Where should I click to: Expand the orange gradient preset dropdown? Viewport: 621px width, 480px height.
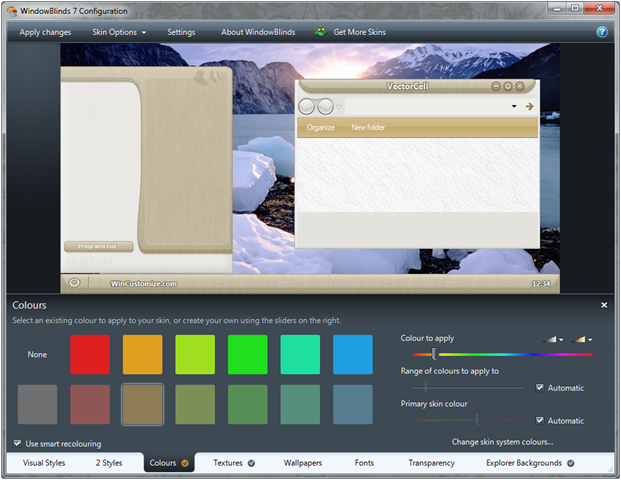coord(581,340)
